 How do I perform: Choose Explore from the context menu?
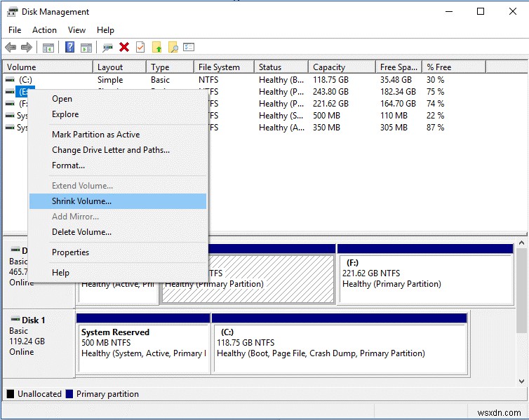point(118,114)
